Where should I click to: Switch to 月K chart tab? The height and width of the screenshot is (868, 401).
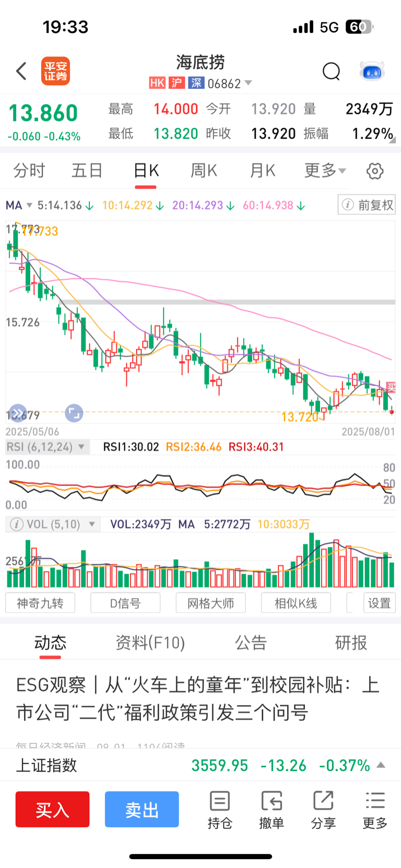tap(262, 171)
